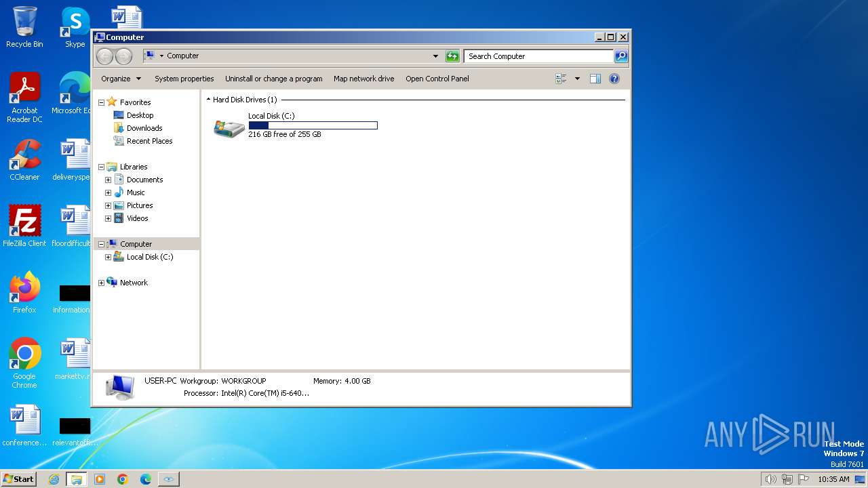Click the address bar root location arrow

point(161,56)
